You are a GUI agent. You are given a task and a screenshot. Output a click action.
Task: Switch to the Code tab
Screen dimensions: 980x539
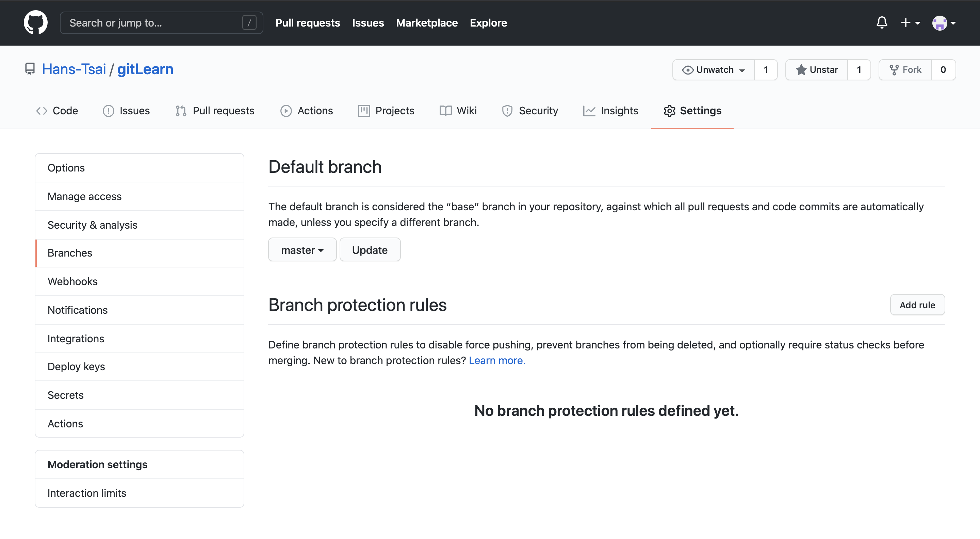coord(57,111)
